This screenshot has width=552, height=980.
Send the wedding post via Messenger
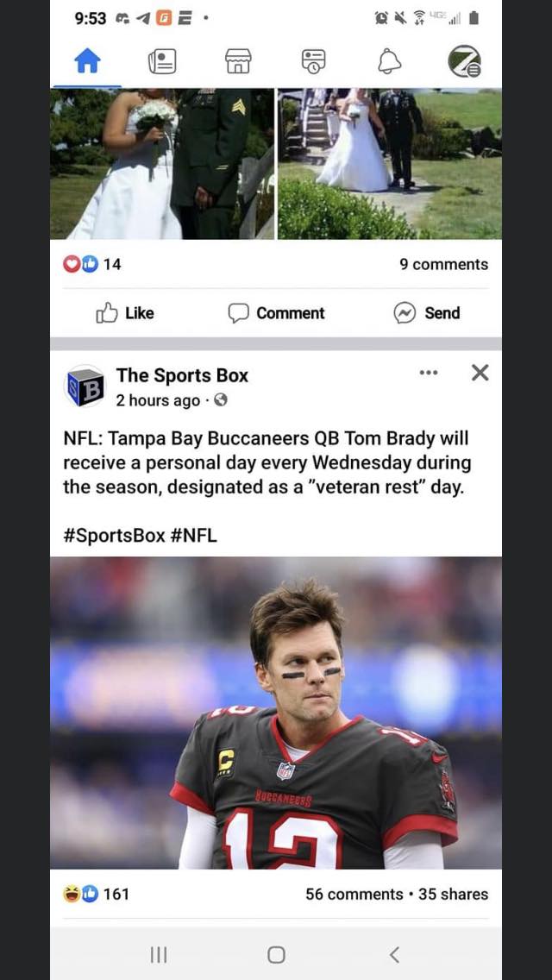tap(426, 313)
